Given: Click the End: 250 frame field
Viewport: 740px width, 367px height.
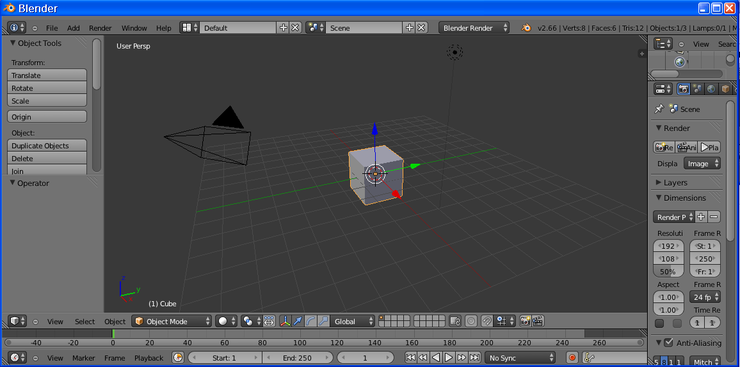Looking at the screenshot, I should click(x=297, y=358).
